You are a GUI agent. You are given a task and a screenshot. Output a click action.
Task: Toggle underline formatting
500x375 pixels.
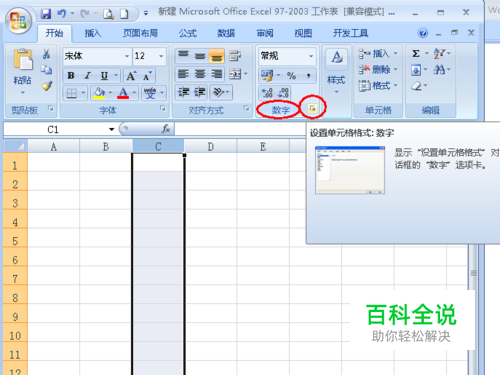[x=104, y=76]
